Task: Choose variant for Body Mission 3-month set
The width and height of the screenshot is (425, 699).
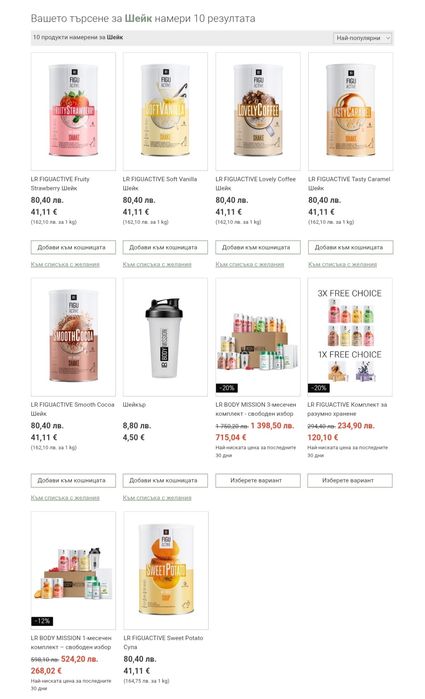Action: (x=258, y=481)
